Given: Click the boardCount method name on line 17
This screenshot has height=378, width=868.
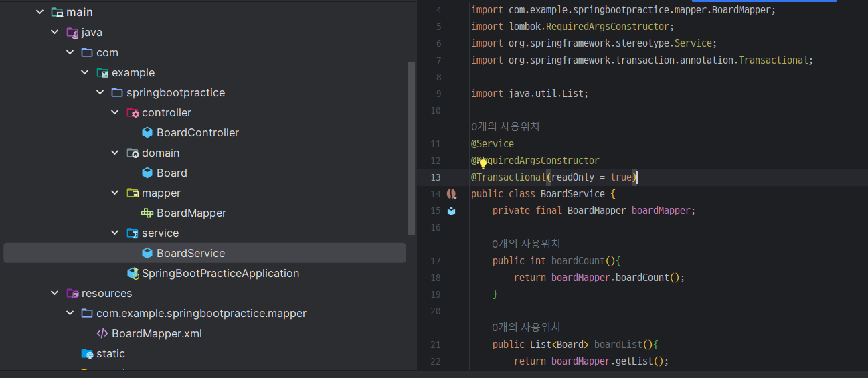Looking at the screenshot, I should 578,261.
